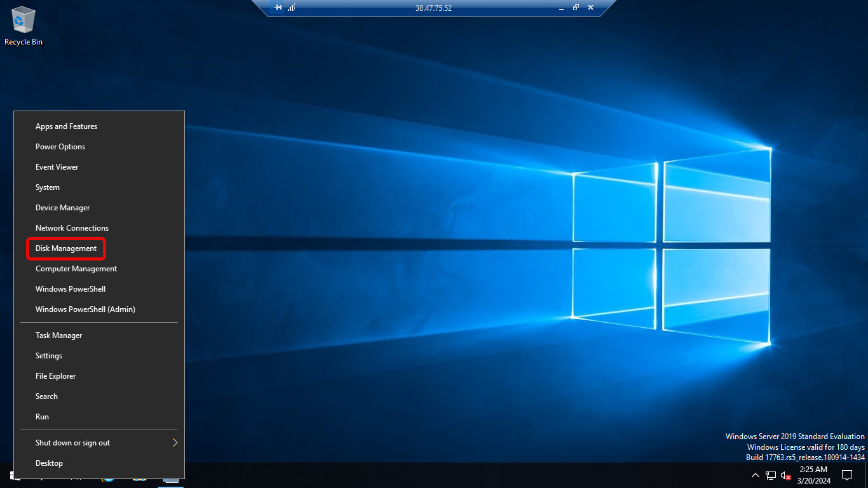Click the clock to open the calendar

[813, 474]
